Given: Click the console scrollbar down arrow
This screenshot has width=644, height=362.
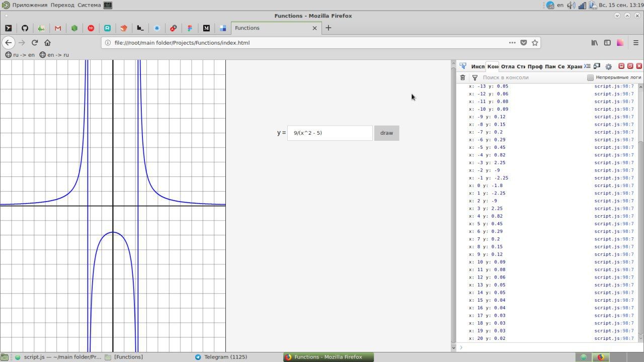Looking at the screenshot, I should coord(640,339).
